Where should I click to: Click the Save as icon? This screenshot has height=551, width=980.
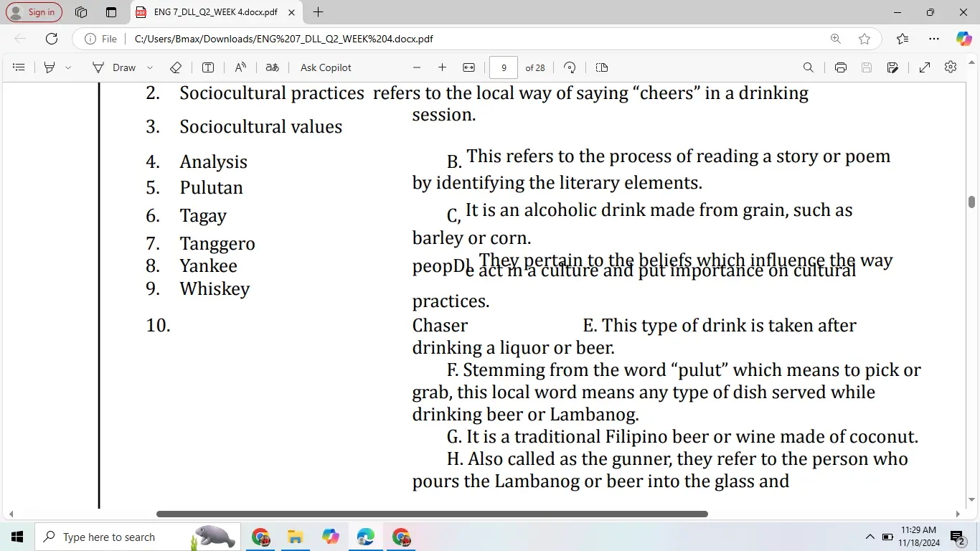point(892,67)
